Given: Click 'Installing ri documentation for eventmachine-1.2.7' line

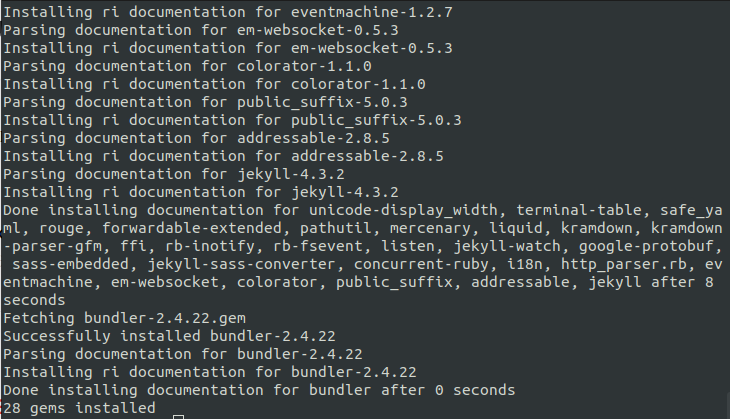Looking at the screenshot, I should pyautogui.click(x=228, y=12).
